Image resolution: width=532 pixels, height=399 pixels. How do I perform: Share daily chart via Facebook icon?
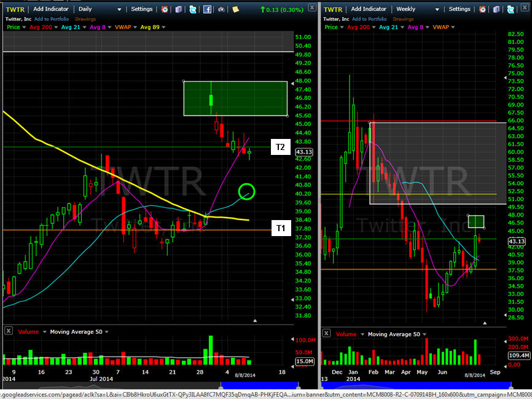pyautogui.click(x=207, y=9)
